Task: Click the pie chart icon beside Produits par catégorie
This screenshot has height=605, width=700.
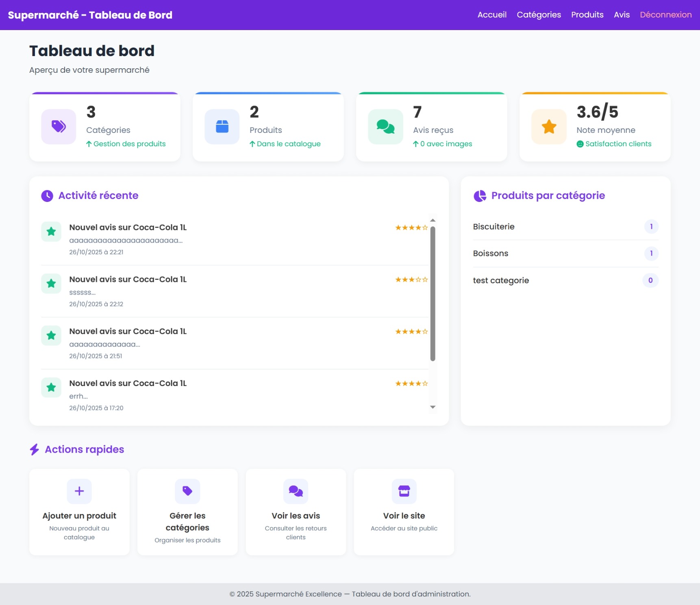Action: pos(480,196)
